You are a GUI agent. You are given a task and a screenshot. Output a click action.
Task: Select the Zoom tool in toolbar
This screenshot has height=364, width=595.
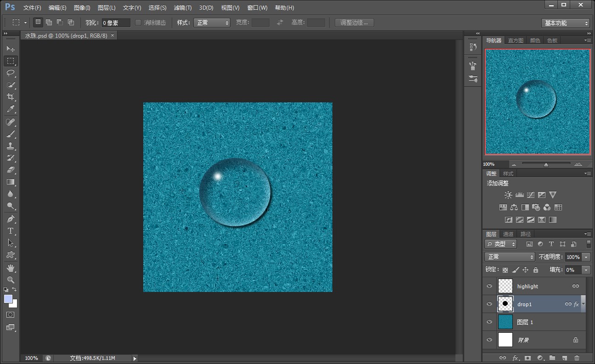point(11,280)
